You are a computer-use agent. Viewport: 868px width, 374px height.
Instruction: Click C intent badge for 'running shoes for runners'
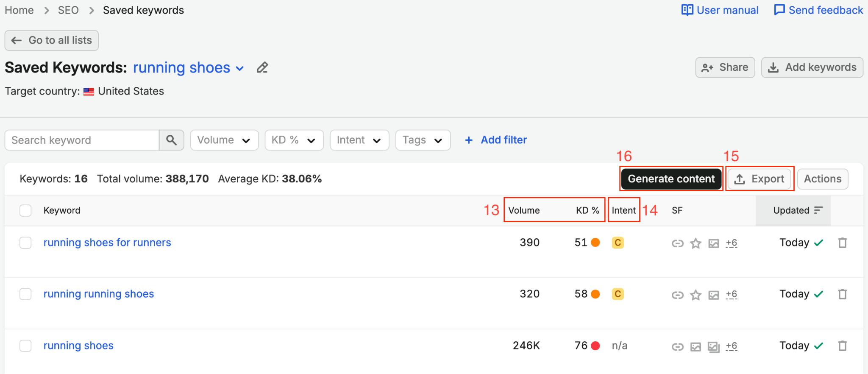point(618,243)
